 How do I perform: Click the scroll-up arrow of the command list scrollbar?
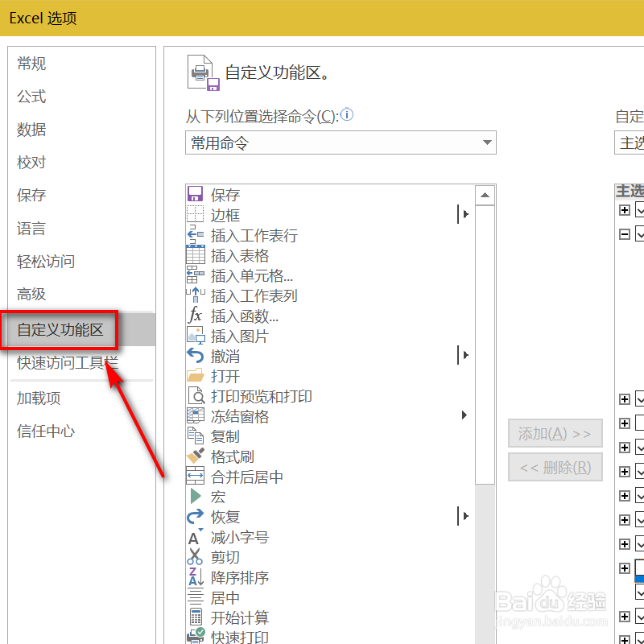[x=485, y=193]
